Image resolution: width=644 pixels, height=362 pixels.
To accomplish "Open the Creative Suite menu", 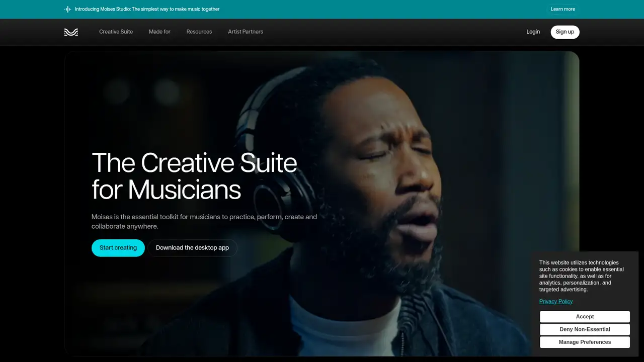I will click(x=116, y=32).
